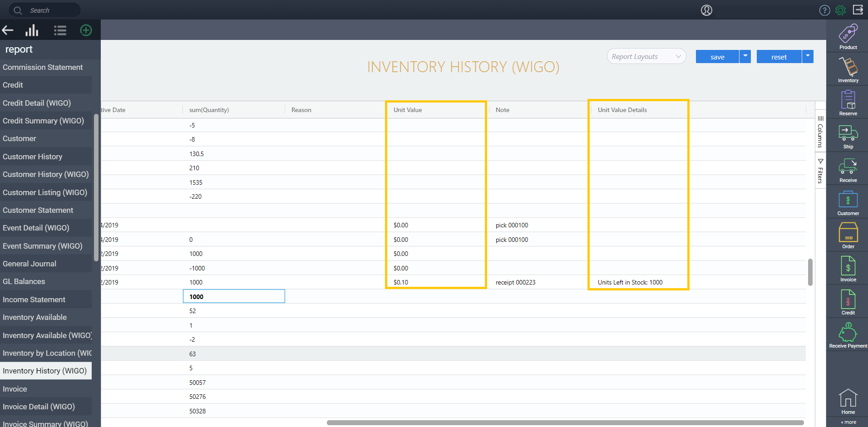Viewport: 868px width, 427px height.
Task: Click the quantity cell showing 130.5
Action: [197, 154]
